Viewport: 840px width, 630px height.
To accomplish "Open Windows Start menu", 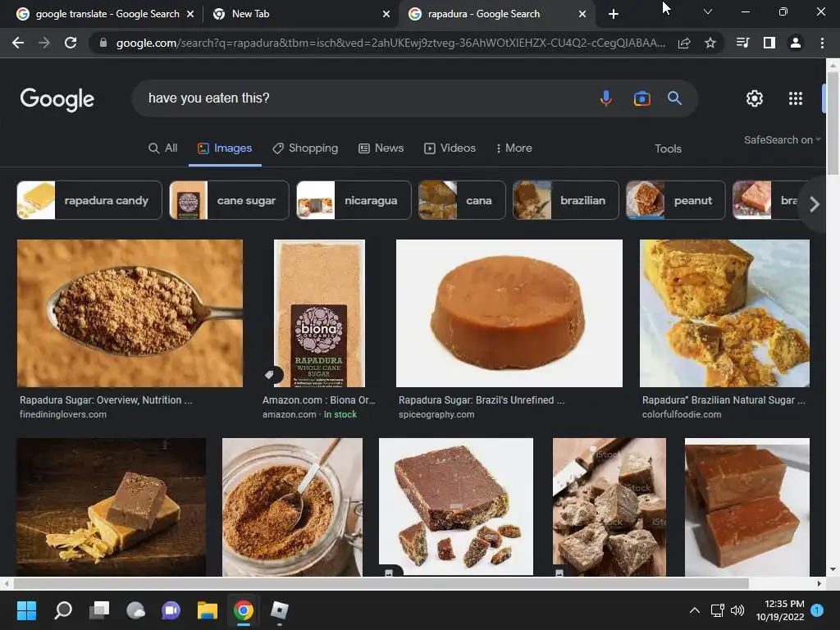I will [26, 610].
